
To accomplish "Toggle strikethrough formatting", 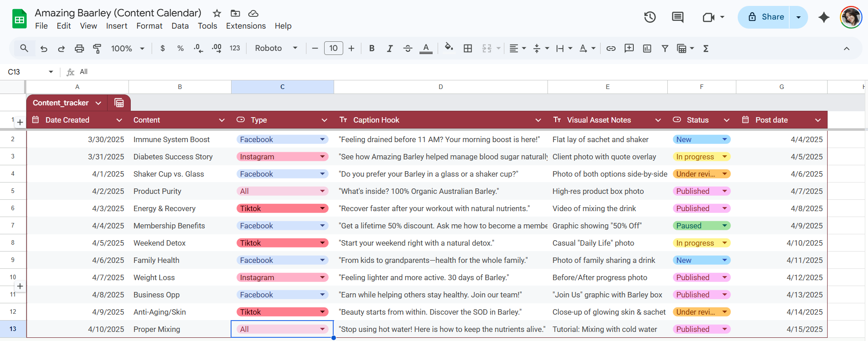I will [x=408, y=48].
